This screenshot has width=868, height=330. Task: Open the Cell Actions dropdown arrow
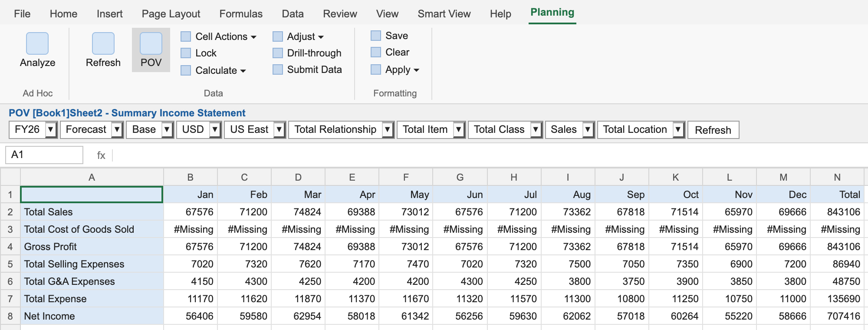coord(254,37)
